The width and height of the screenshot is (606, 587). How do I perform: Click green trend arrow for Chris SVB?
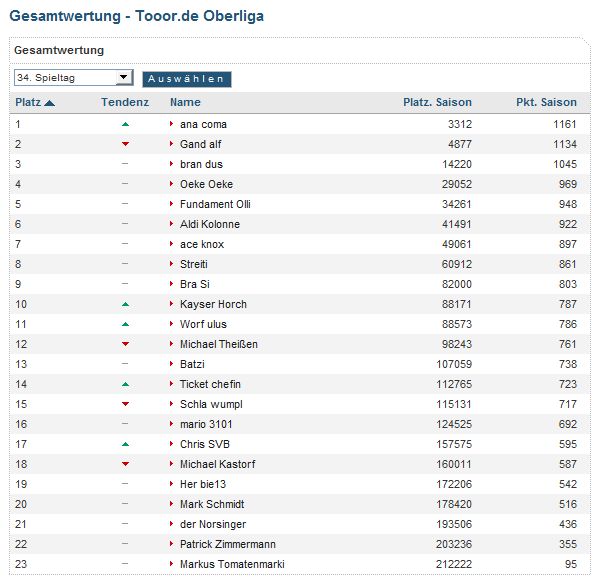click(125, 444)
